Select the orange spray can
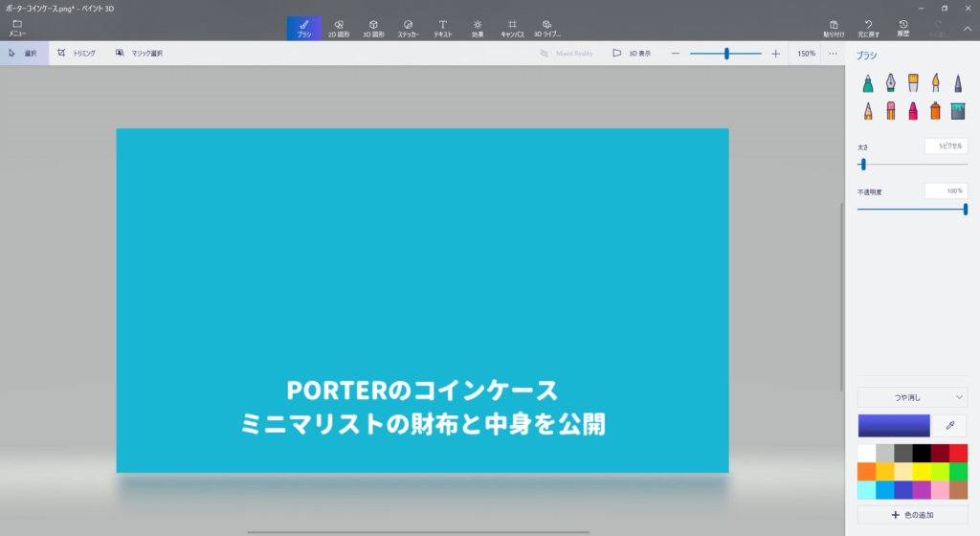 [x=936, y=111]
